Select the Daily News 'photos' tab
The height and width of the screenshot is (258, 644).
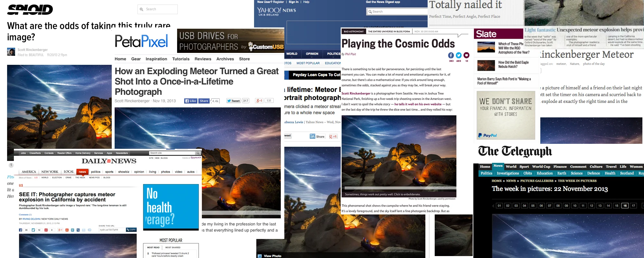pos(166,172)
